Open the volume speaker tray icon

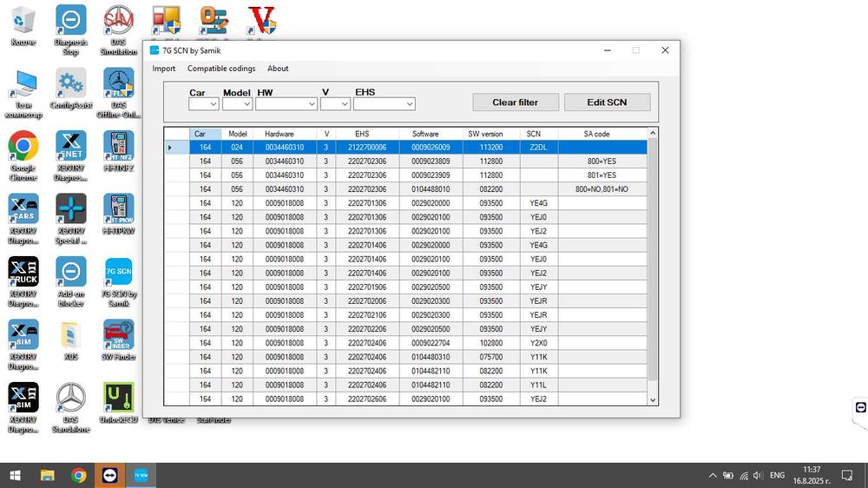point(758,475)
